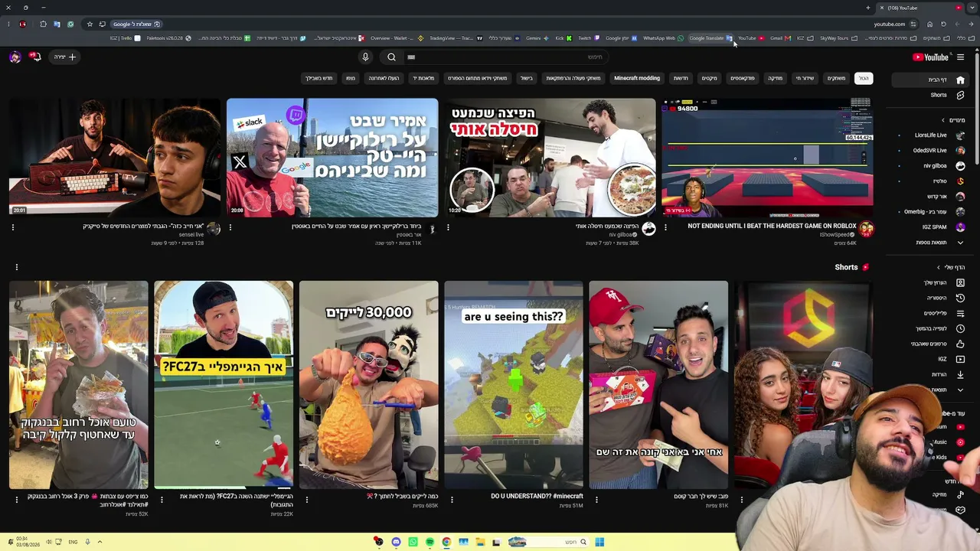Open the Twitch bookmark
Viewport: 980px width, 551px height.
pos(589,38)
